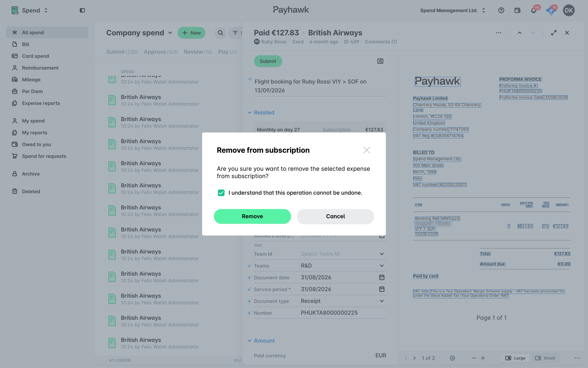Switch to the Review (76) tab
Viewport: 588px width, 368px height.
tap(198, 52)
